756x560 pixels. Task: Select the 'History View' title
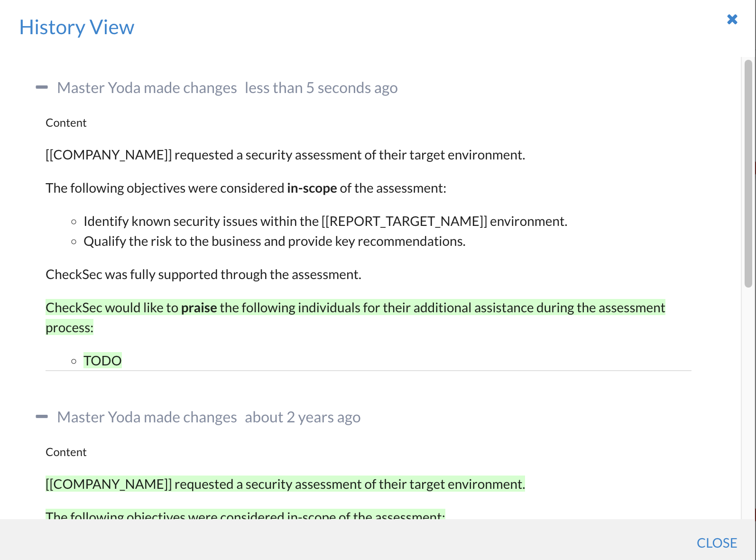[x=76, y=28]
